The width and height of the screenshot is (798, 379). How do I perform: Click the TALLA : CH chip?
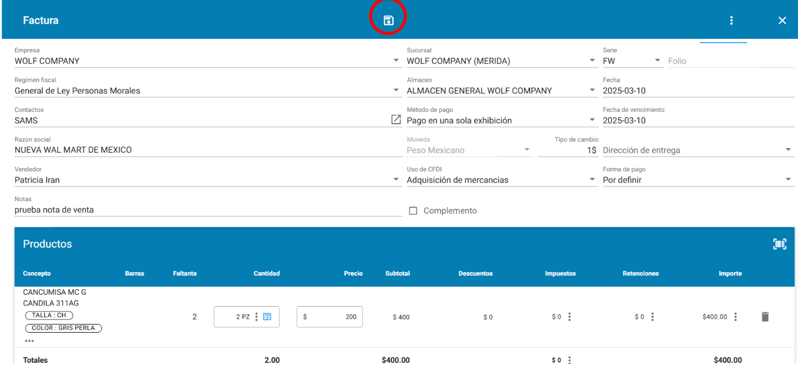coord(49,315)
